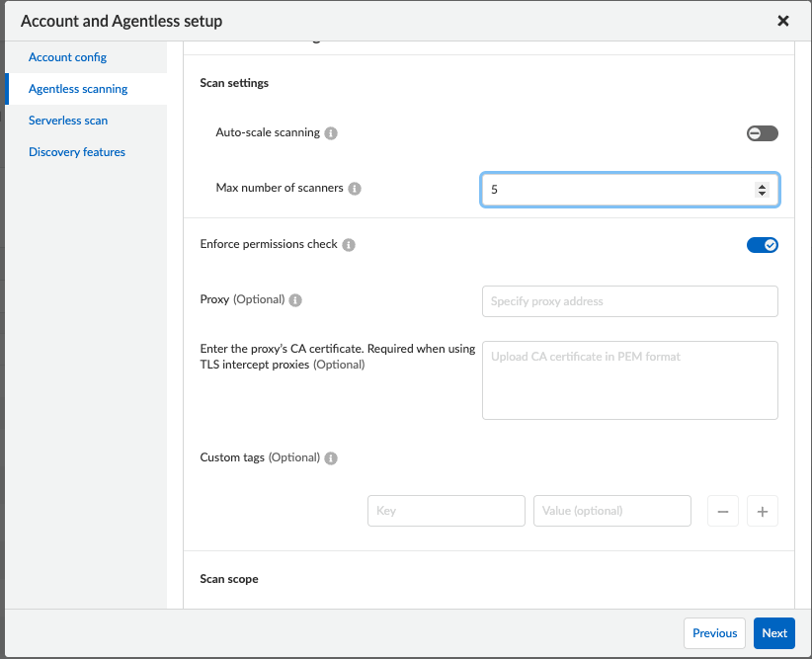The image size is (812, 659).
Task: Go to Discovery features section
Action: pyautogui.click(x=77, y=152)
